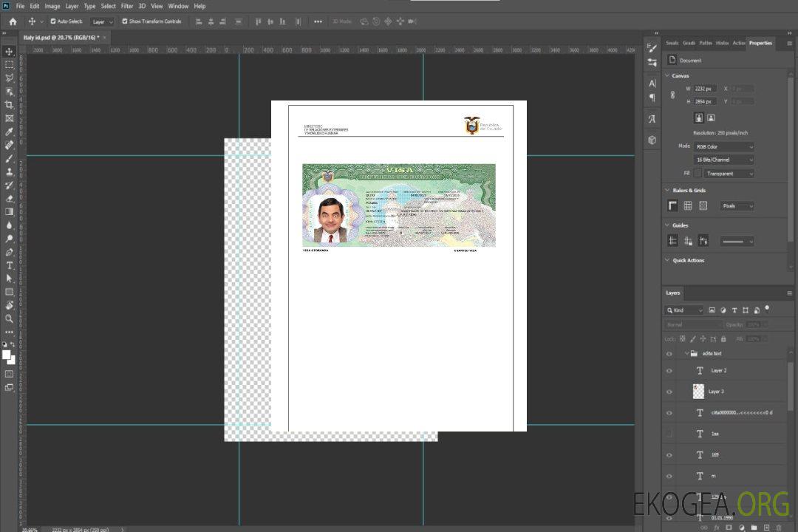
Task: Click the foreground color swatch
Action: tap(6, 355)
